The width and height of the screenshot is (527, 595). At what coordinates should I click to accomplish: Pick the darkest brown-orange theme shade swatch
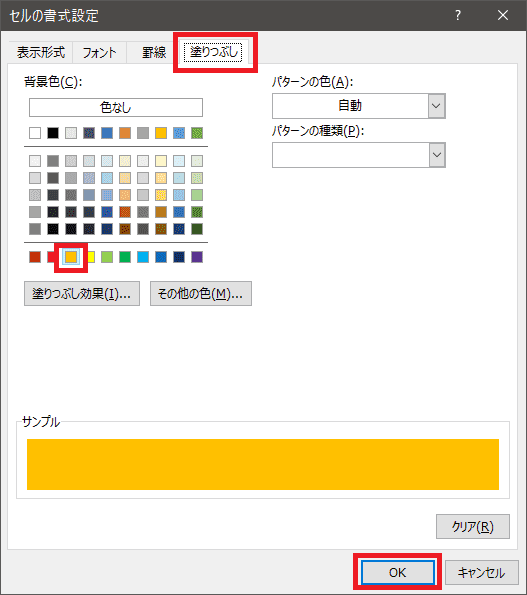[x=125, y=229]
